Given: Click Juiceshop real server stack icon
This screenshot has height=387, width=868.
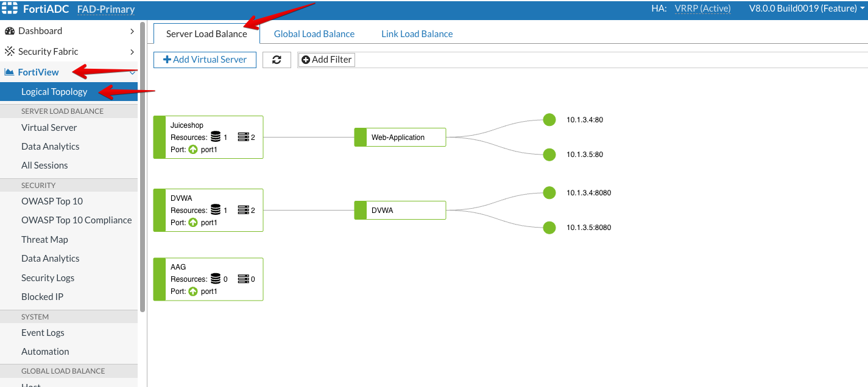Looking at the screenshot, I should [244, 137].
